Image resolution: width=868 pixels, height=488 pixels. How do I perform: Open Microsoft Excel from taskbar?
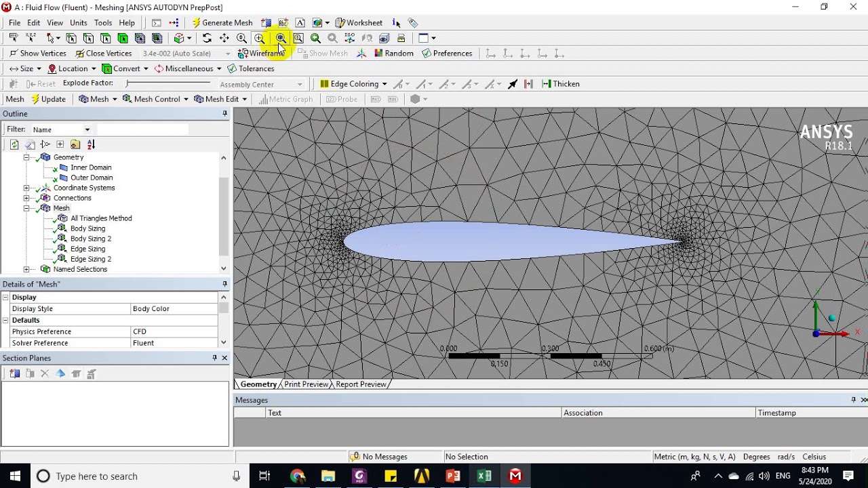pos(484,476)
